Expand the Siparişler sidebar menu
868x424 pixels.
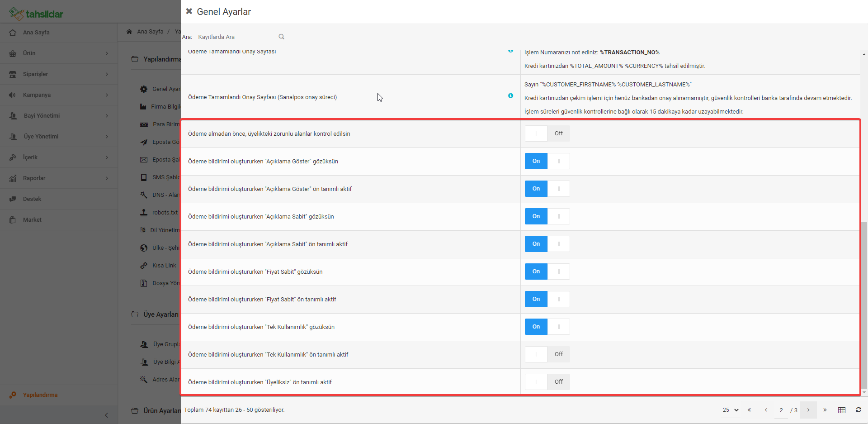coord(59,74)
